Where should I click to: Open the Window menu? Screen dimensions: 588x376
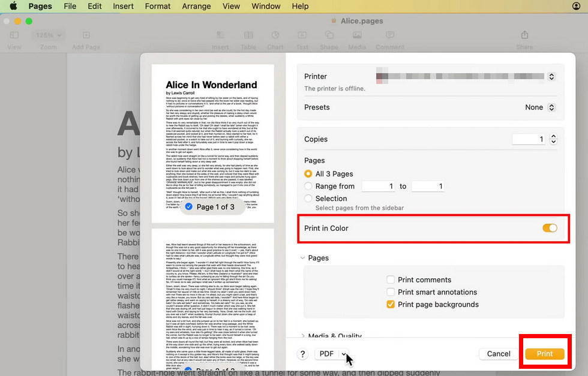(x=266, y=7)
